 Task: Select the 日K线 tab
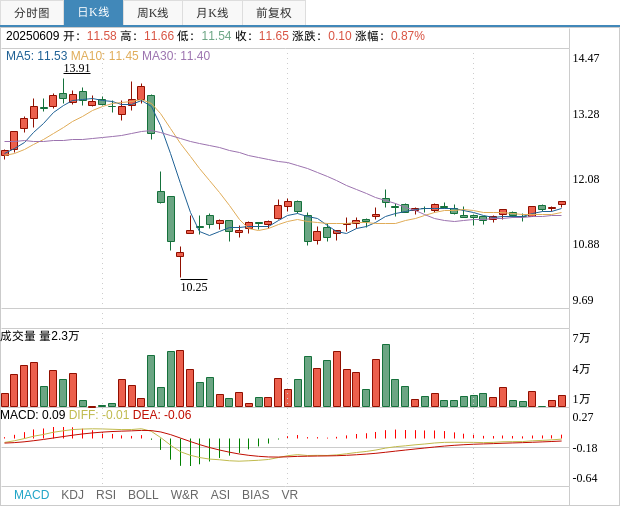[93, 13]
